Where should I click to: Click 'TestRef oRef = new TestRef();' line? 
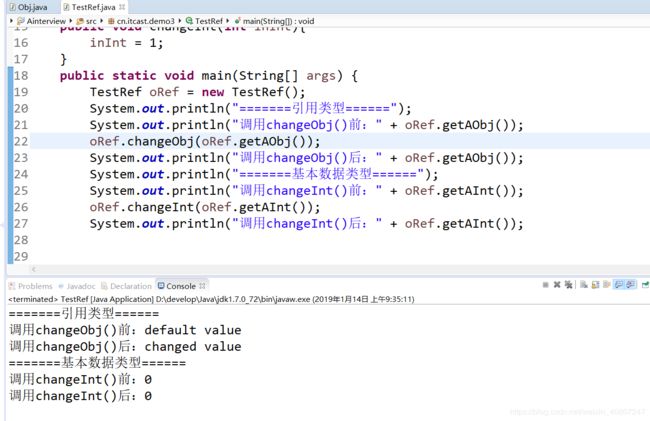pos(197,92)
